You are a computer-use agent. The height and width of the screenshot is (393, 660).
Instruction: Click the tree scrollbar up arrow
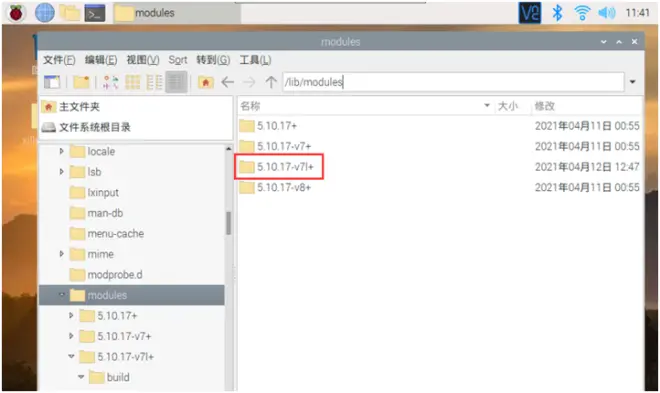pos(229,149)
